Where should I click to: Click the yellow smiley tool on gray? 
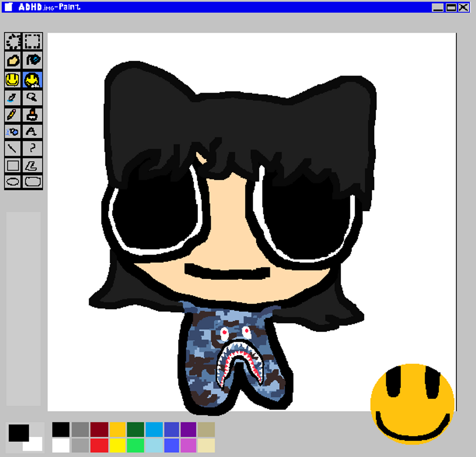pyautogui.click(x=13, y=80)
